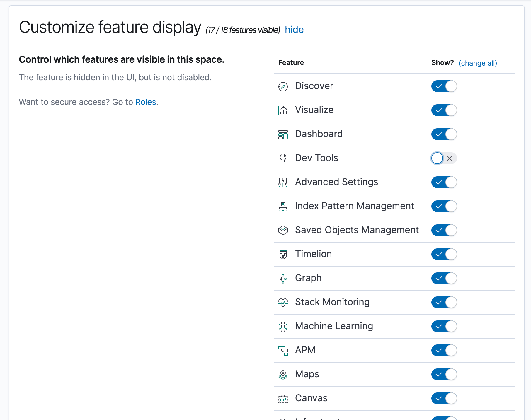Click the Dev Tools label
531x420 pixels.
(x=316, y=158)
